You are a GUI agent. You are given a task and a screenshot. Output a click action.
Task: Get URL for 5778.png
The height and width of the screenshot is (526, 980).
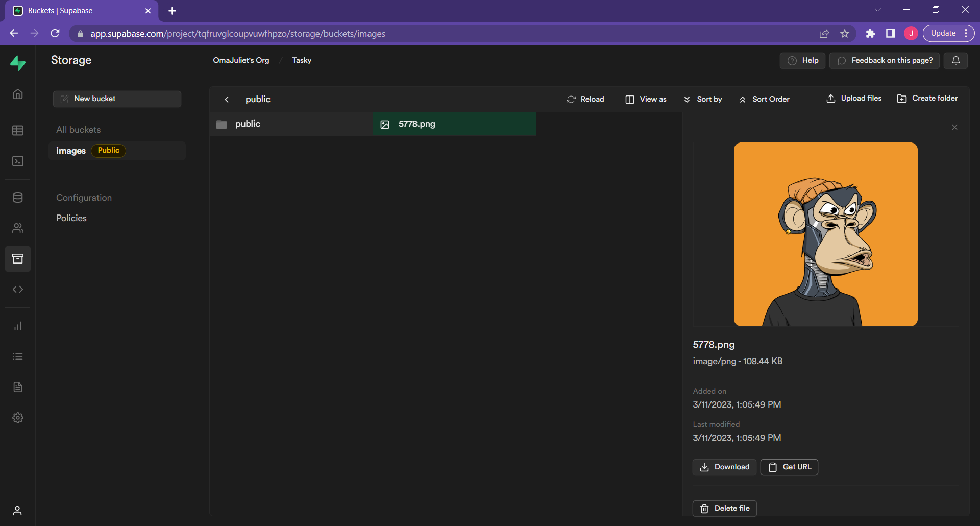[x=789, y=467]
